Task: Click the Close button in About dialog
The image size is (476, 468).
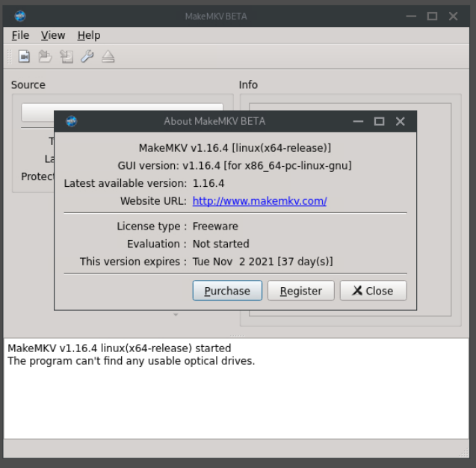Action: [373, 291]
